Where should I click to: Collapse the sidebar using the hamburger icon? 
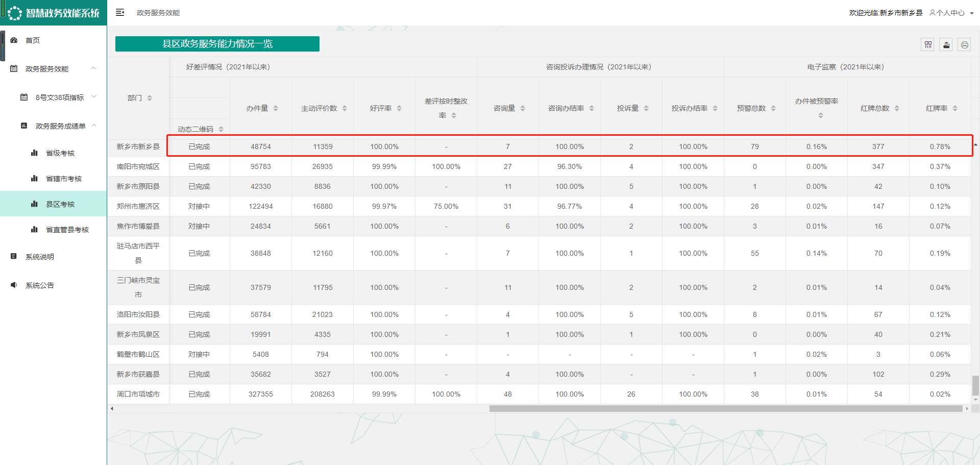pos(120,13)
